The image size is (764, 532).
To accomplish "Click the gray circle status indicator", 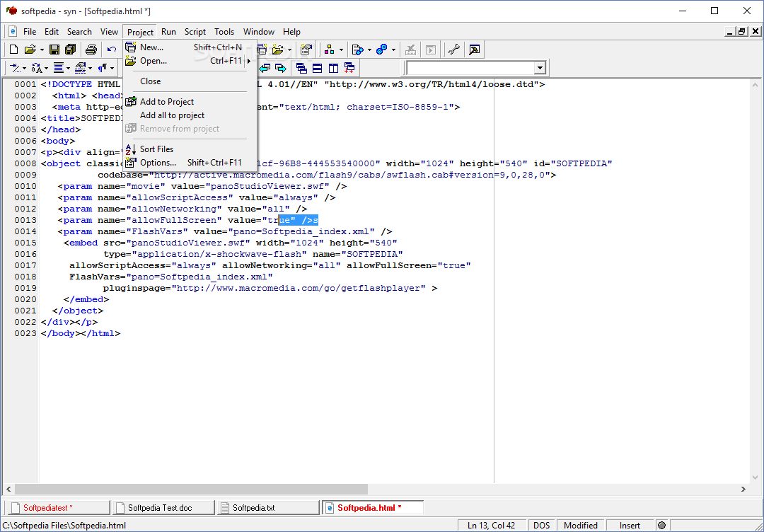I will 661,526.
